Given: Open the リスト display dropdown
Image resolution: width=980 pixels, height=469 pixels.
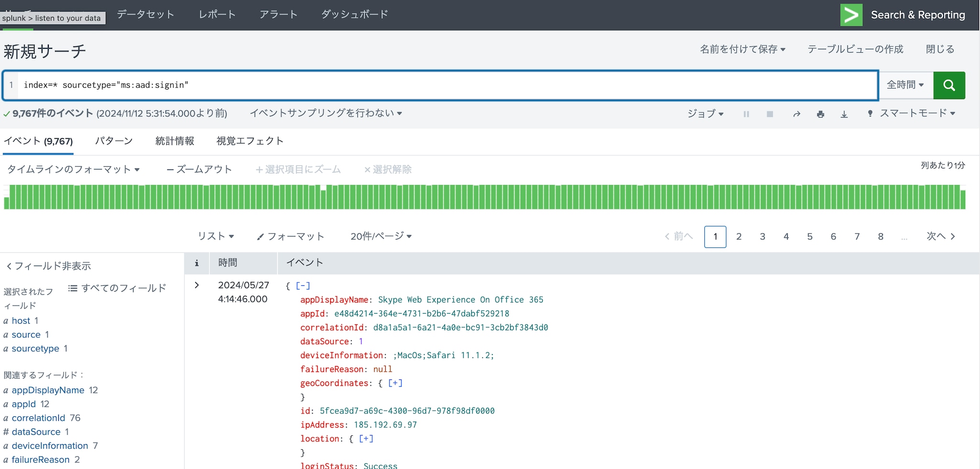Looking at the screenshot, I should 216,236.
